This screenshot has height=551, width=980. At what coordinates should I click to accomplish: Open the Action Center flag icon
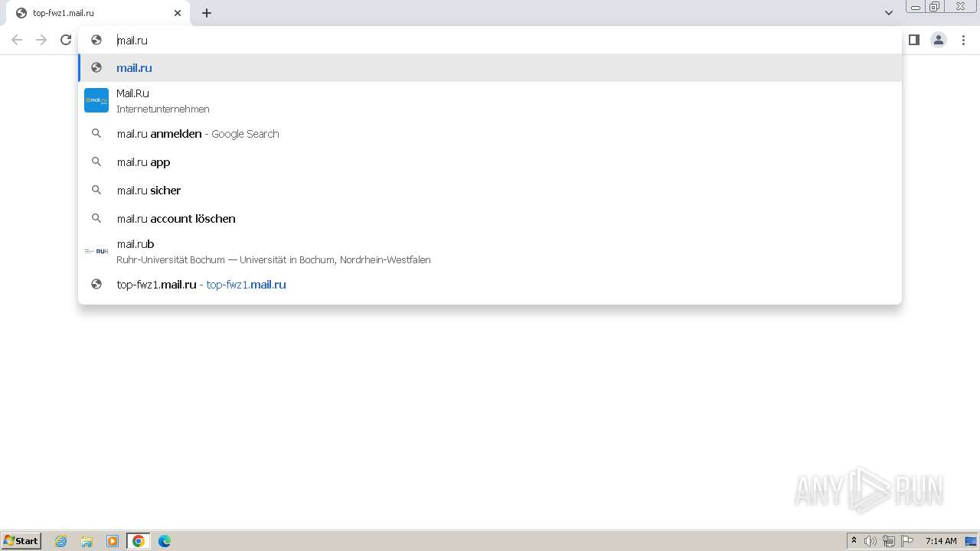[x=907, y=541]
